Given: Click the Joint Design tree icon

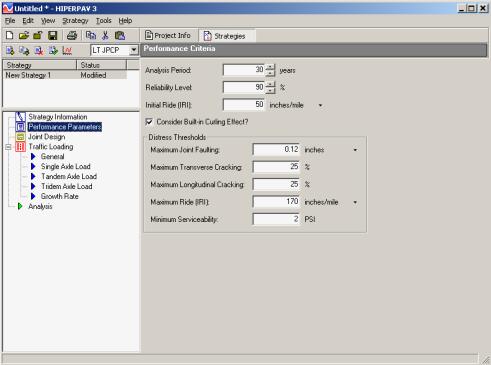Looking at the screenshot, I should tap(20, 137).
